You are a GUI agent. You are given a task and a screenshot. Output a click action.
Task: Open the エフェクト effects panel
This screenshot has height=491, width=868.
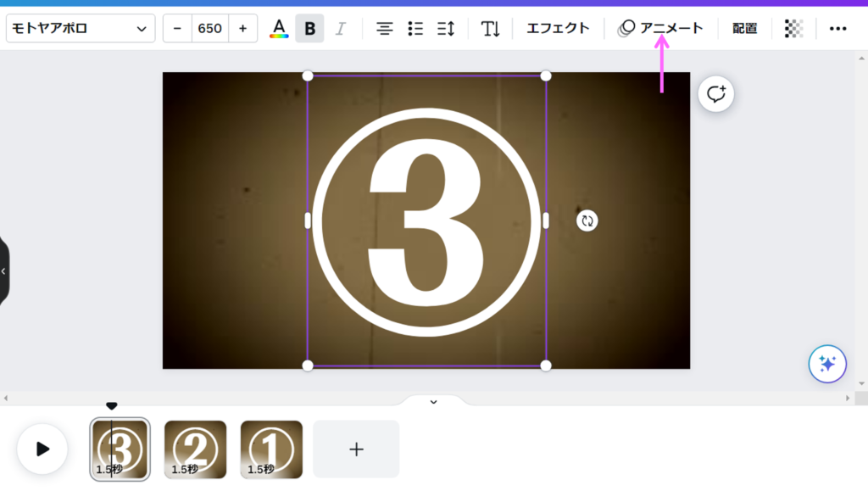point(558,29)
